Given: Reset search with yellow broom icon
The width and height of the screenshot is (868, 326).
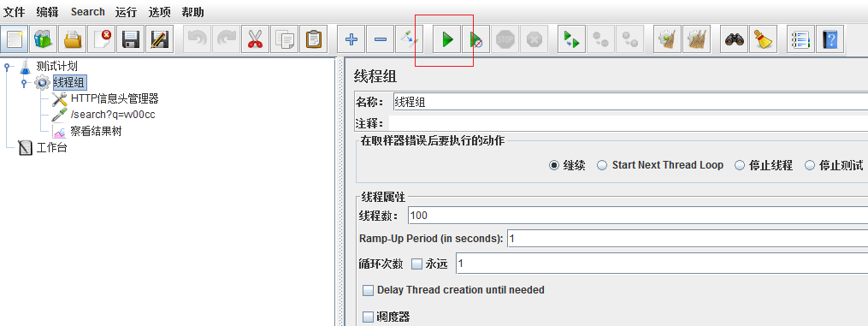Looking at the screenshot, I should (x=764, y=39).
